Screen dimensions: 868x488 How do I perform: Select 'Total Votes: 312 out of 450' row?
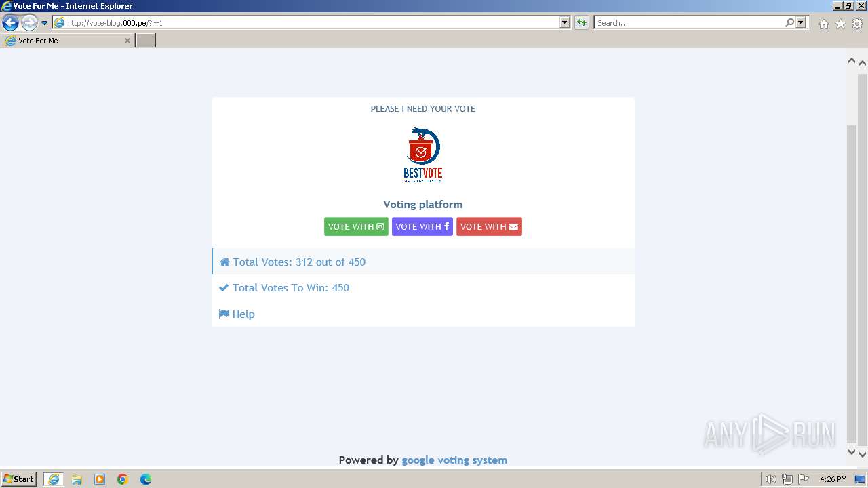click(423, 262)
